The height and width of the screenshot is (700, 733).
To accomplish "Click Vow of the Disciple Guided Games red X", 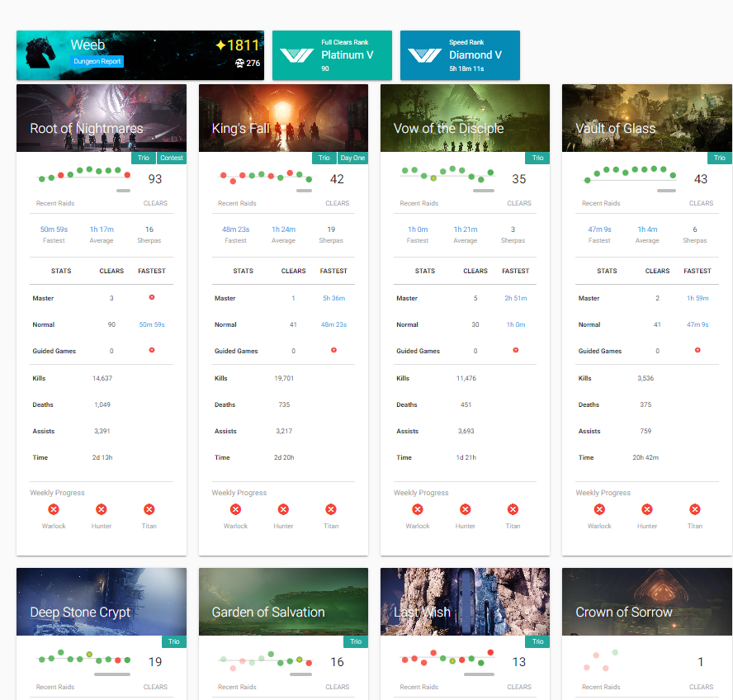I will coord(516,350).
